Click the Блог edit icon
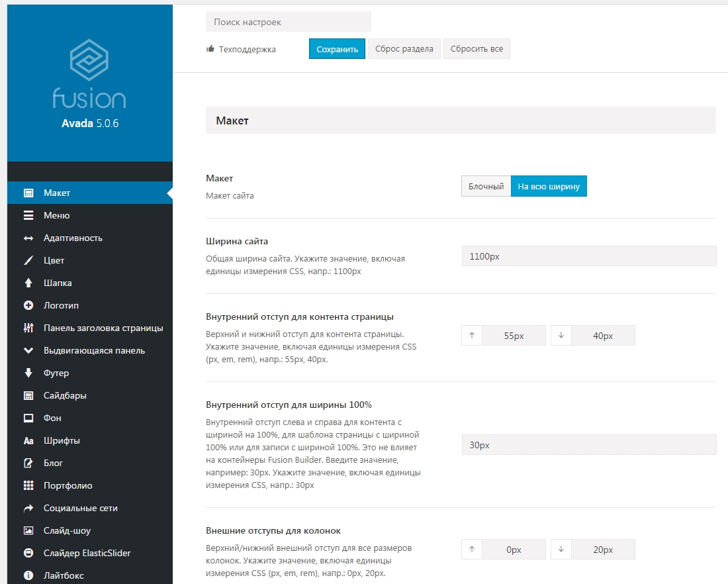 click(x=28, y=463)
